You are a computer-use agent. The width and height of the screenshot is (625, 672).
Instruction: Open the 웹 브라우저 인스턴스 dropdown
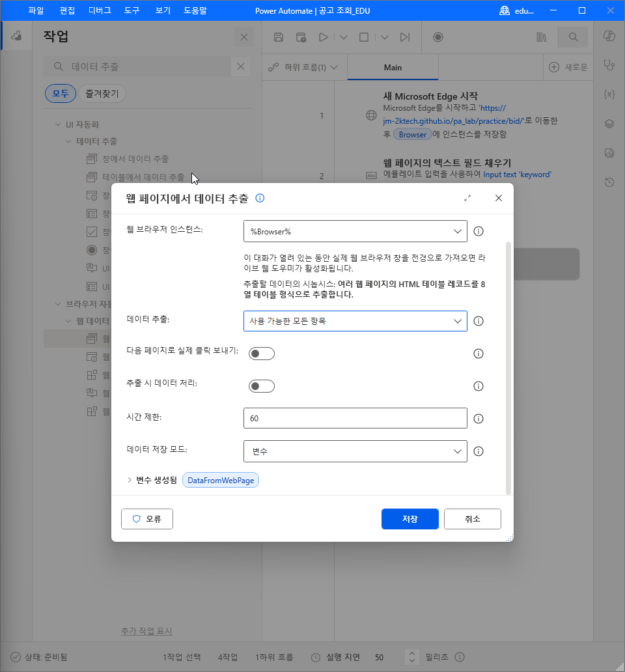355,231
